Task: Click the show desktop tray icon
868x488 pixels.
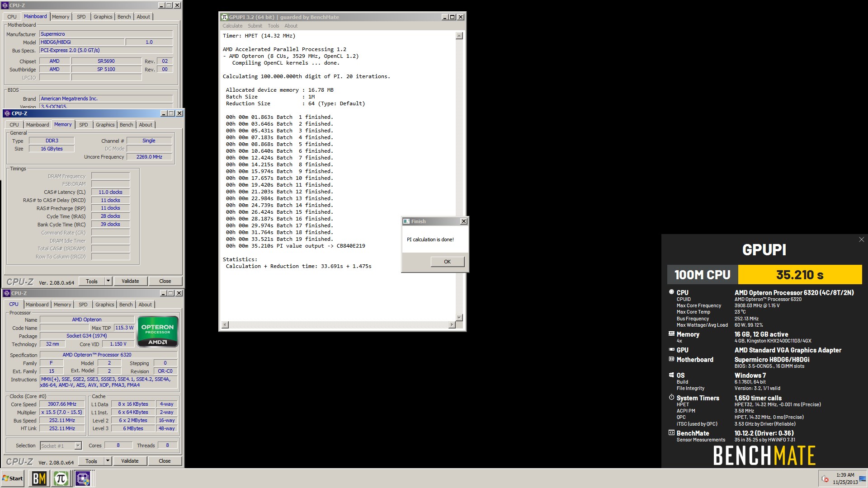Action: click(863, 479)
